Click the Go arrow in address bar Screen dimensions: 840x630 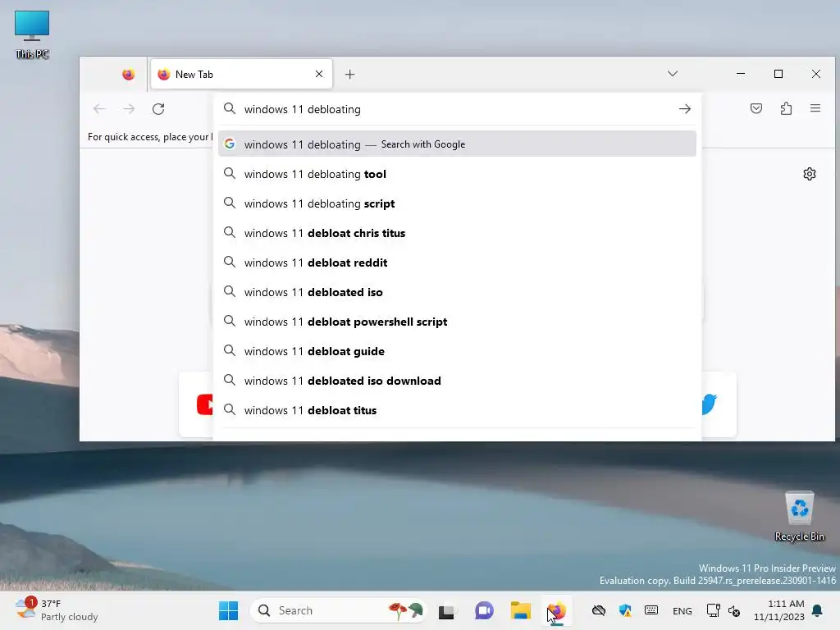coord(685,109)
